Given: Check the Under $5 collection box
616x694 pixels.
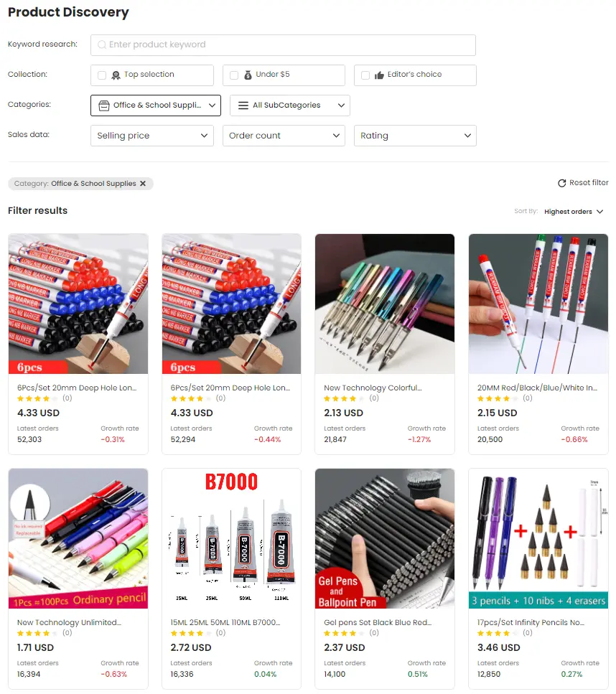Looking at the screenshot, I should [234, 75].
